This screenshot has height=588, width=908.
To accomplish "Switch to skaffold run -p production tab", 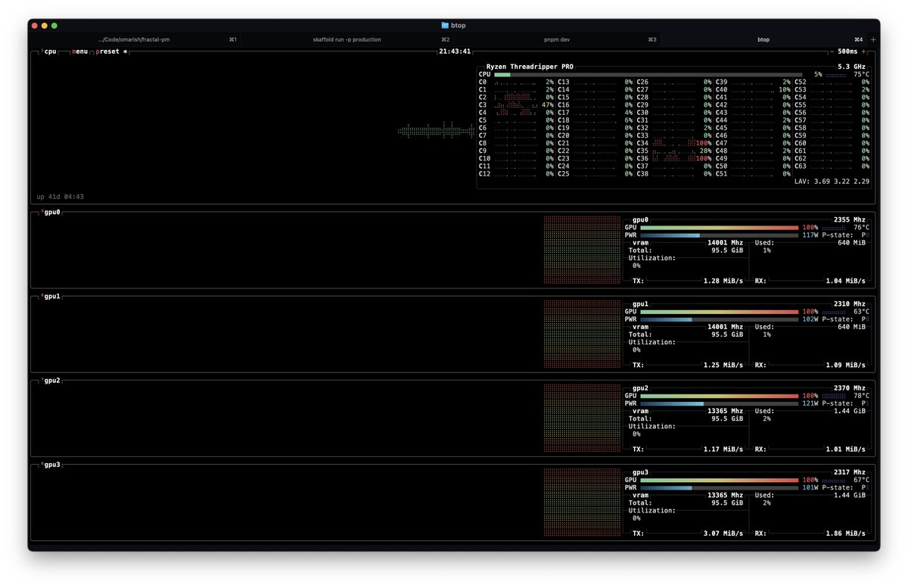I will 347,39.
